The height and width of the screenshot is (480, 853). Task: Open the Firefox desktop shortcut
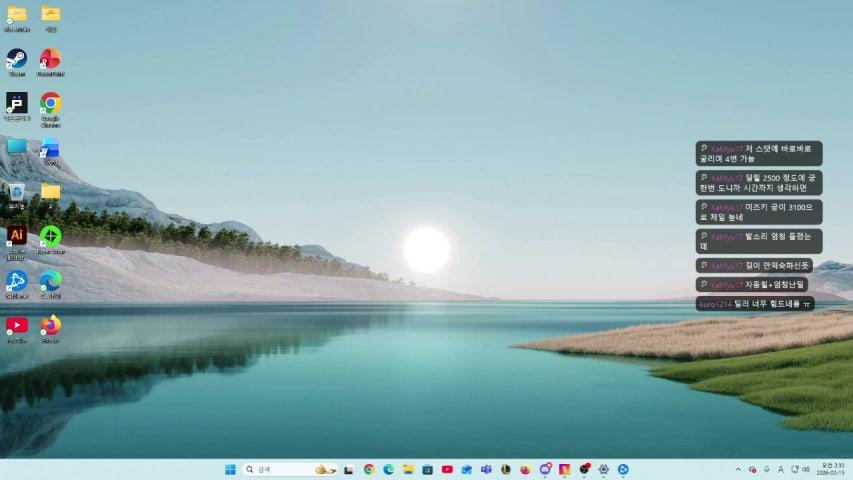pyautogui.click(x=50, y=325)
